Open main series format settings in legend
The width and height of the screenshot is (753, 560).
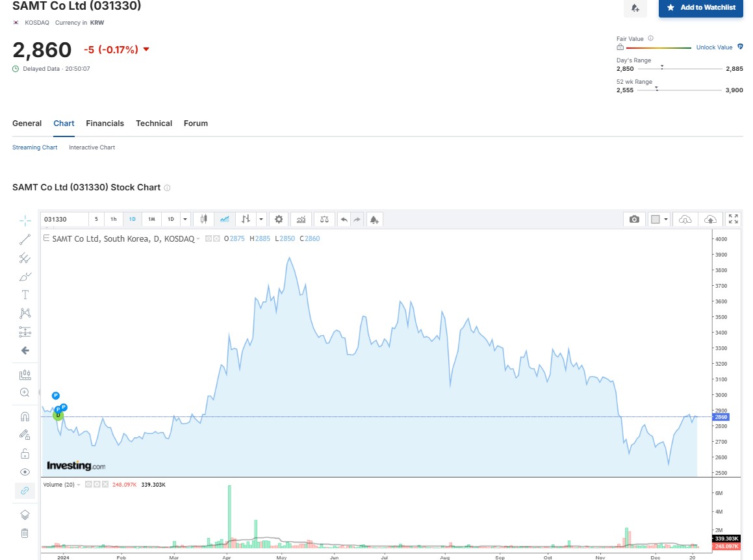coord(216,238)
